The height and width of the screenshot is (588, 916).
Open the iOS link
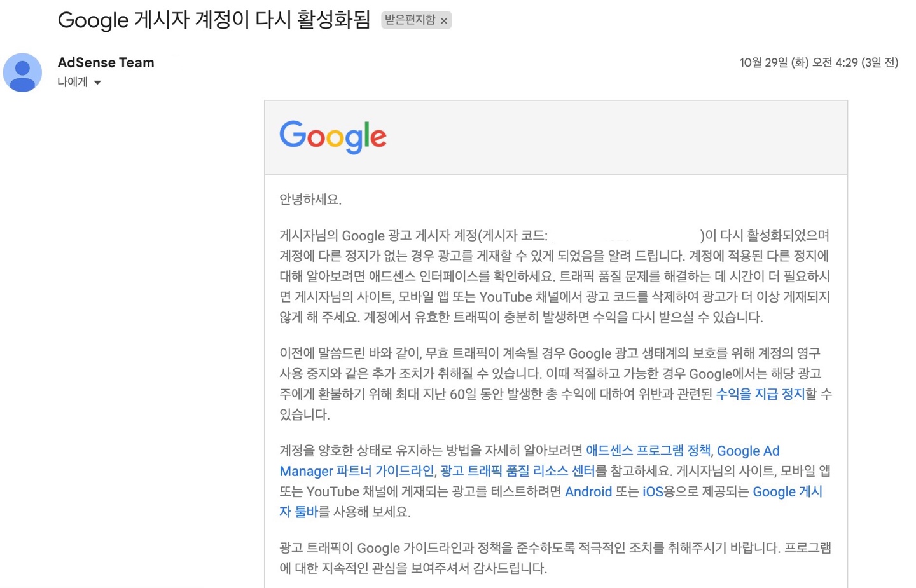pos(653,491)
